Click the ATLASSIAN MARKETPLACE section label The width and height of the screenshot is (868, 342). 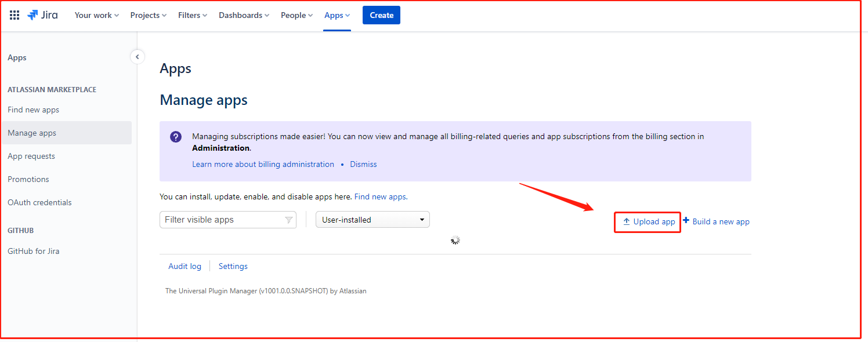(52, 90)
